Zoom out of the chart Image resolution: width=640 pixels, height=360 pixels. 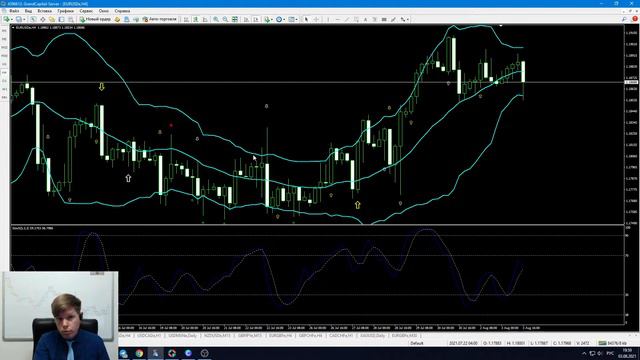[225, 19]
